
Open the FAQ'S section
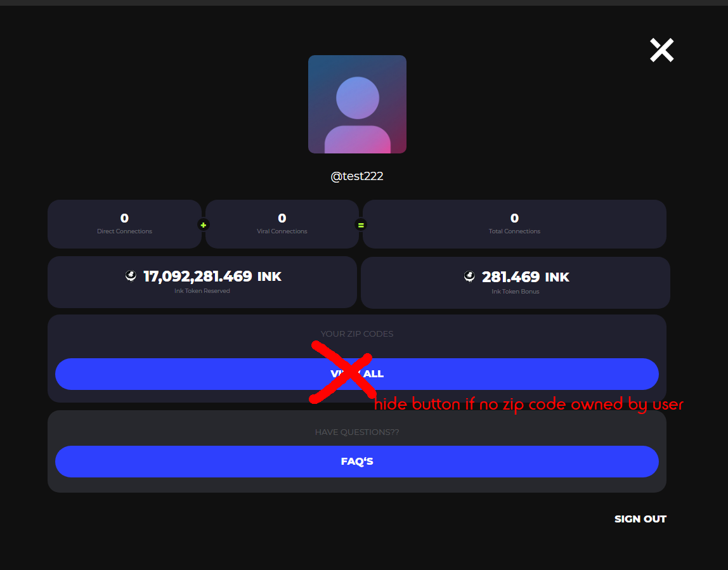tap(357, 462)
